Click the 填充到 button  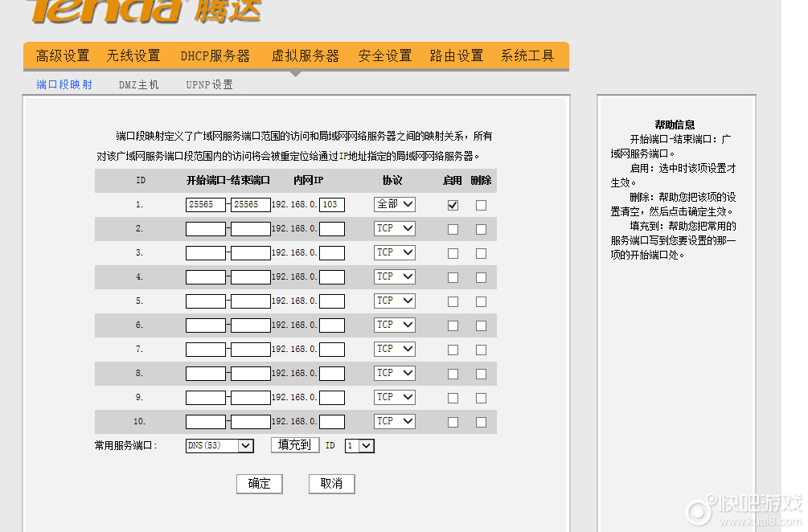(294, 445)
